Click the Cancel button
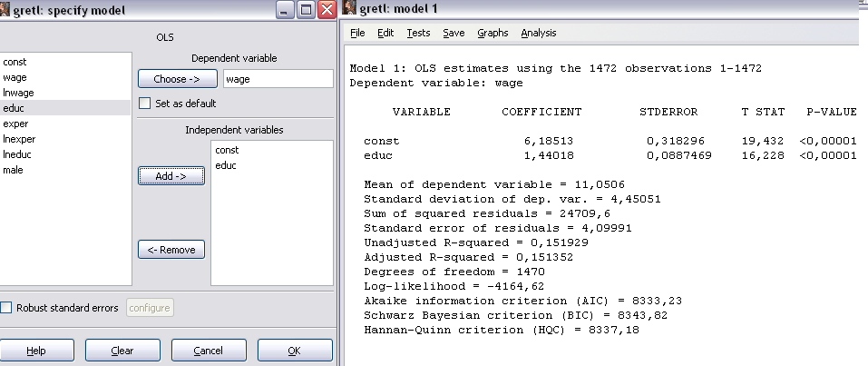This screenshot has height=366, width=868. point(209,351)
